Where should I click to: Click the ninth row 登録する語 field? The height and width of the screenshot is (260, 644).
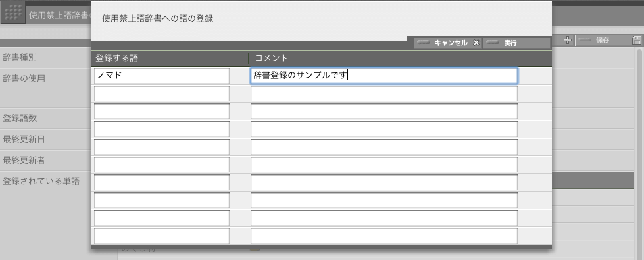162,218
